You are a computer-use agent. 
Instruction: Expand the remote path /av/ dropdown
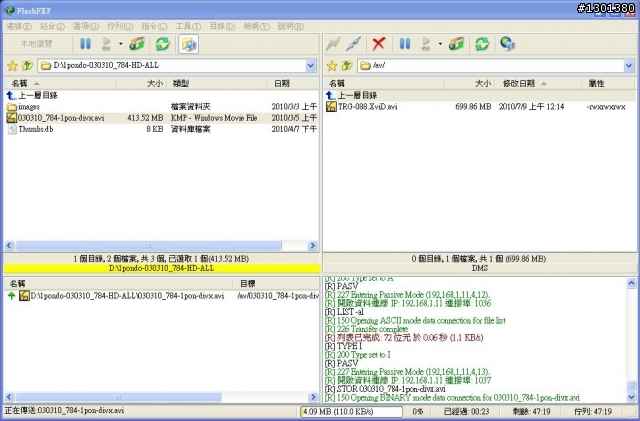(x=629, y=65)
